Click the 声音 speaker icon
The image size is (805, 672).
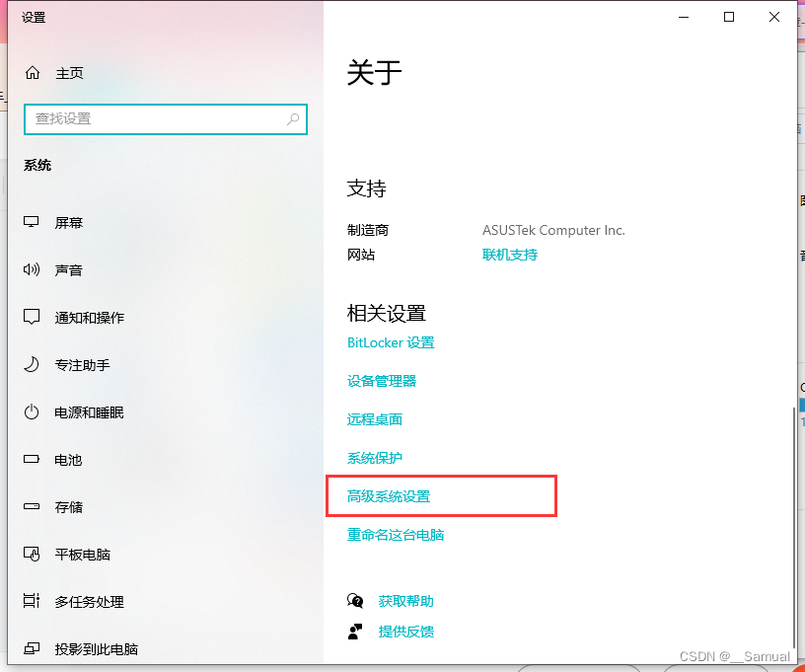click(32, 269)
